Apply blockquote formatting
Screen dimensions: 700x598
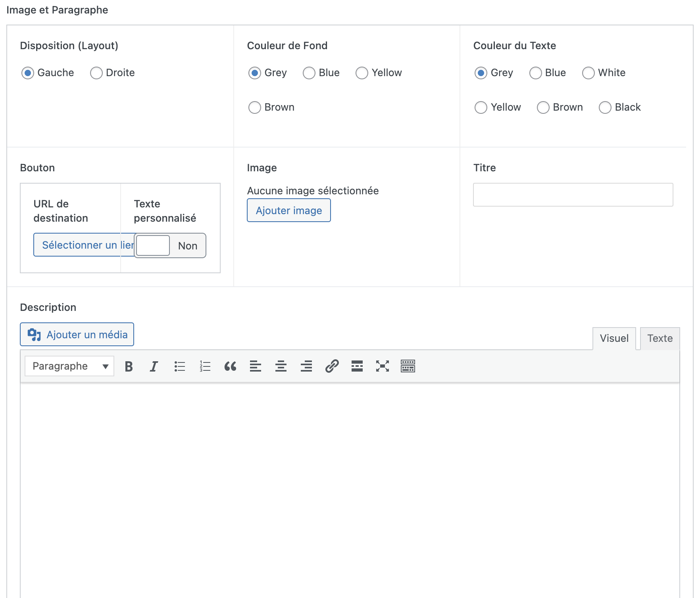(x=230, y=366)
